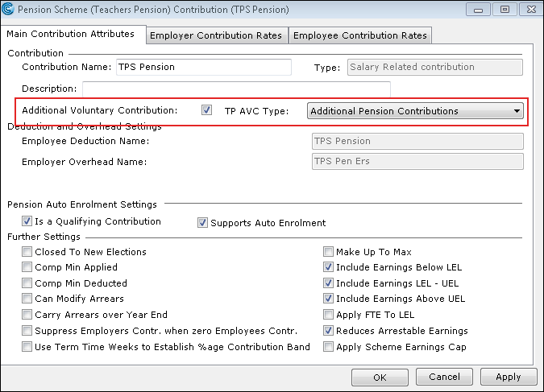Untick Include Earnings Below LEL
The width and height of the screenshot is (544, 392).
coord(328,267)
